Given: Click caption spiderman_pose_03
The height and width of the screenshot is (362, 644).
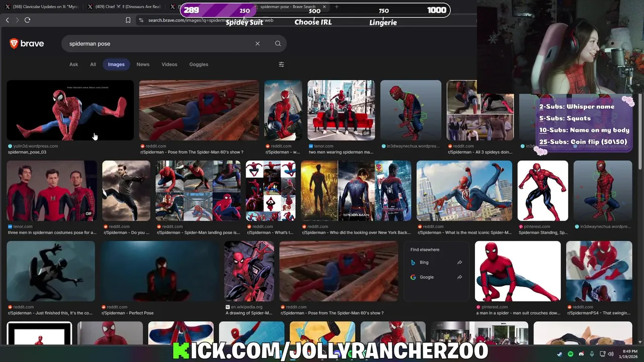Looking at the screenshot, I should coord(27,152).
